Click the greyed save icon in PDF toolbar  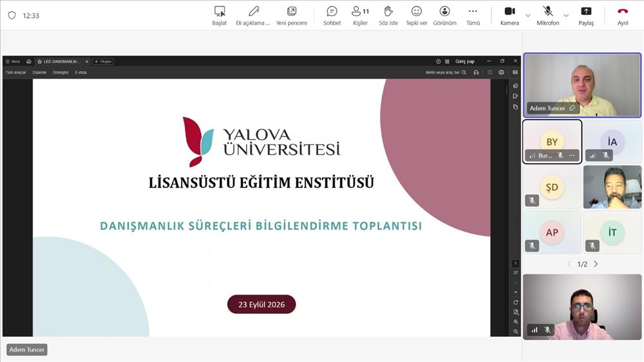(489, 72)
